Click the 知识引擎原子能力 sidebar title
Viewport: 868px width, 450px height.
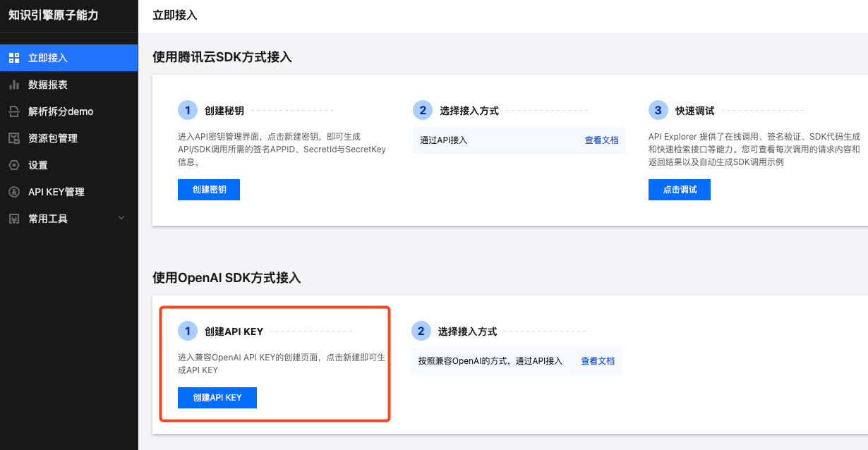tap(53, 15)
